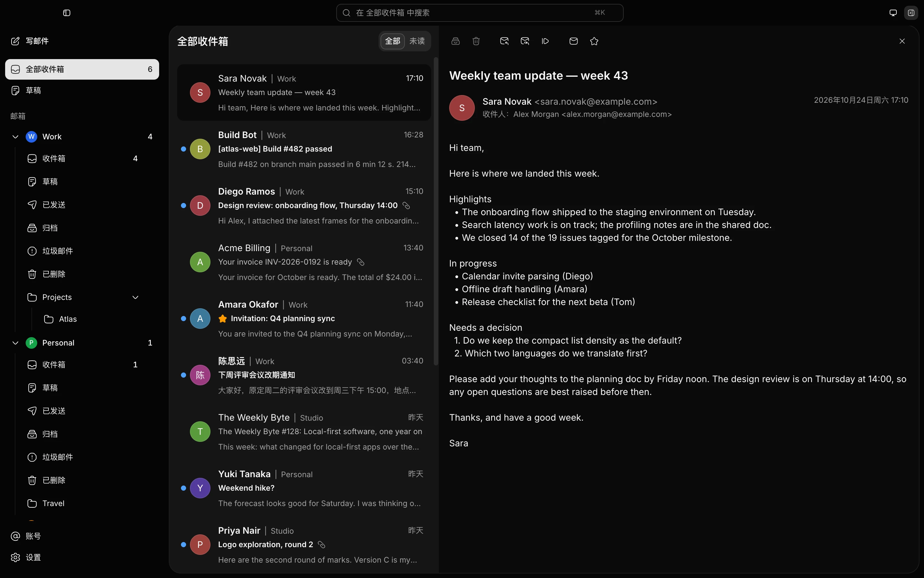
Task: Open Personal 归档 archive folder icon
Action: pyautogui.click(x=32, y=434)
